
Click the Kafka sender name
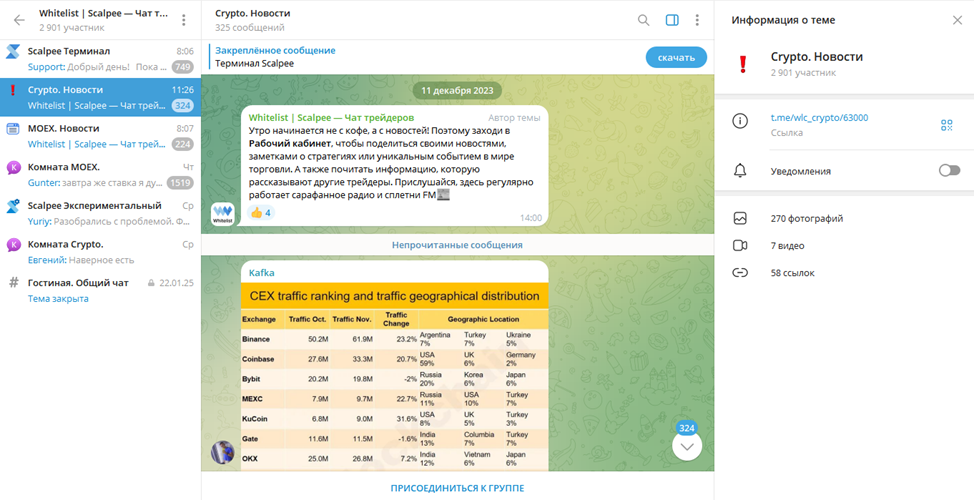click(x=262, y=273)
